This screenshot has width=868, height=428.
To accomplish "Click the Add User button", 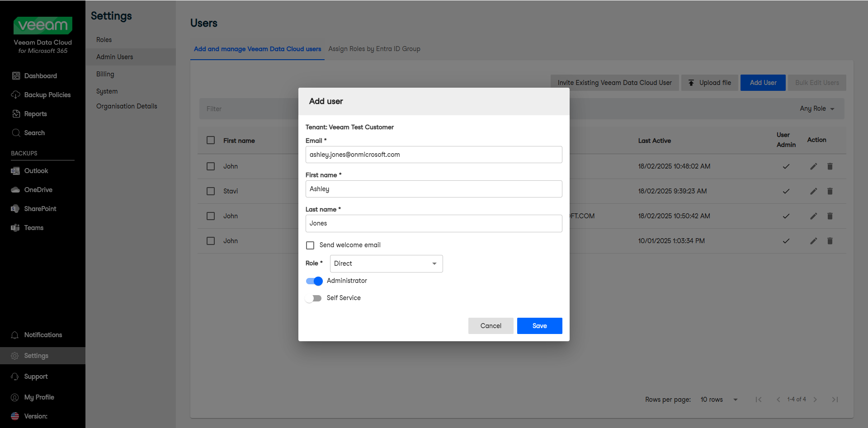I will coord(763,83).
